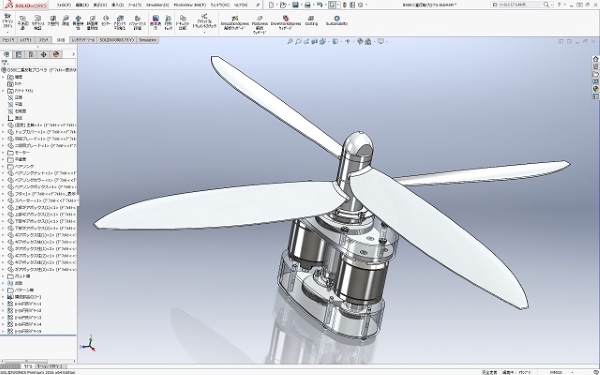This screenshot has height=375, width=600.
Task: Open the Simulation menu in menu bar
Action: [157, 5]
